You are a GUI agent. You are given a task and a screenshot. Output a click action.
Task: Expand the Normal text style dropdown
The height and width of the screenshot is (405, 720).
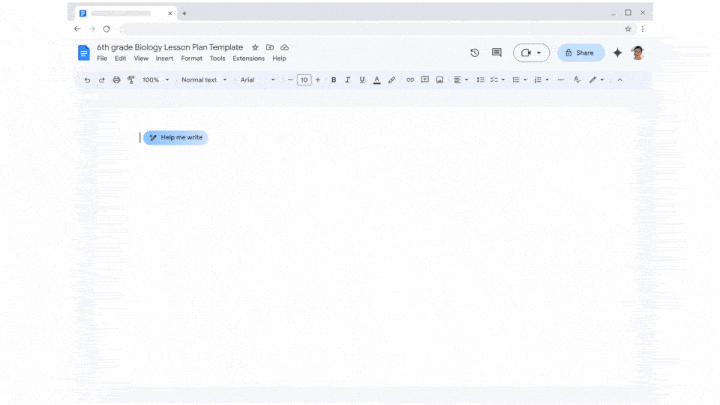click(203, 80)
